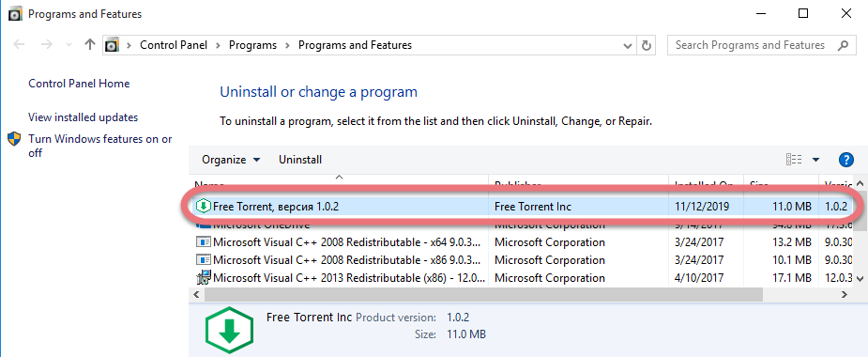Click the search magnifier icon
This screenshot has height=357, width=868.
[x=843, y=45]
